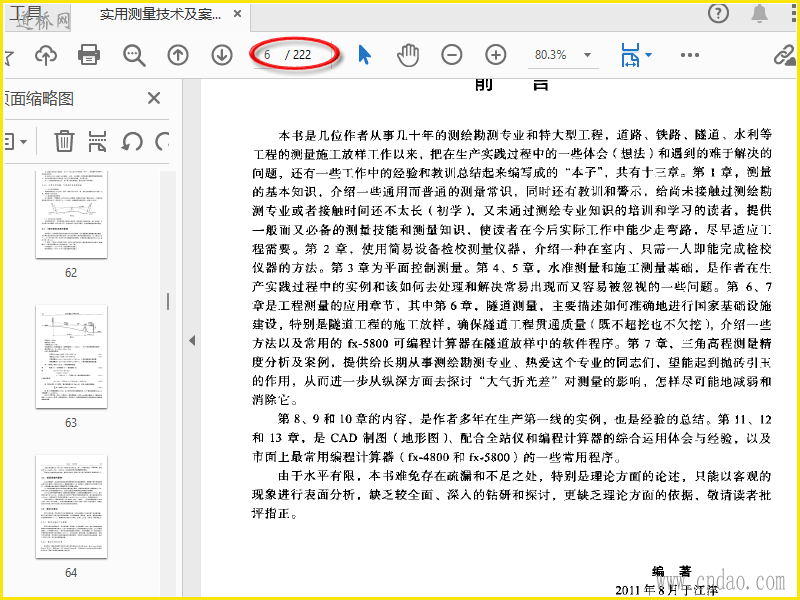Close the page thumbnails panel
This screenshot has width=800, height=600.
tap(154, 97)
